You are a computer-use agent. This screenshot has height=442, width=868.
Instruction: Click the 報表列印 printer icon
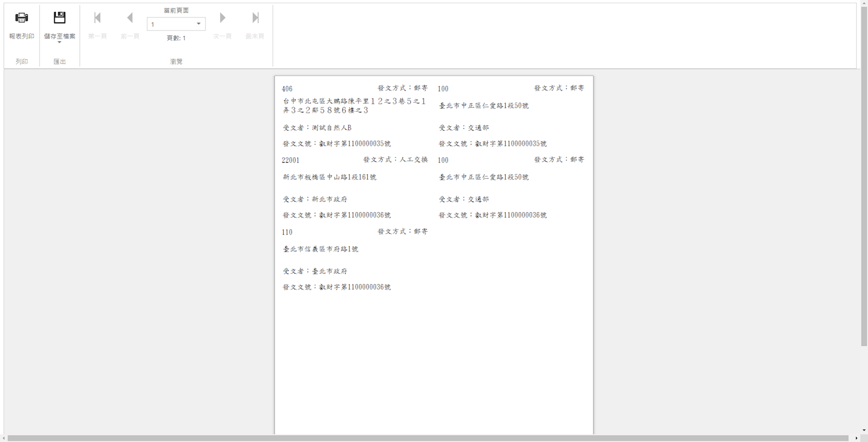pos(22,18)
